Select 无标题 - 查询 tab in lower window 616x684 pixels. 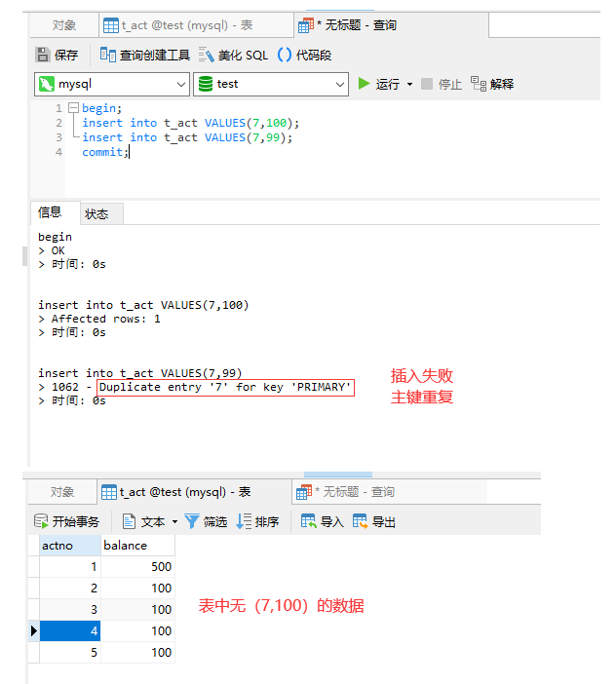pyautogui.click(x=389, y=492)
